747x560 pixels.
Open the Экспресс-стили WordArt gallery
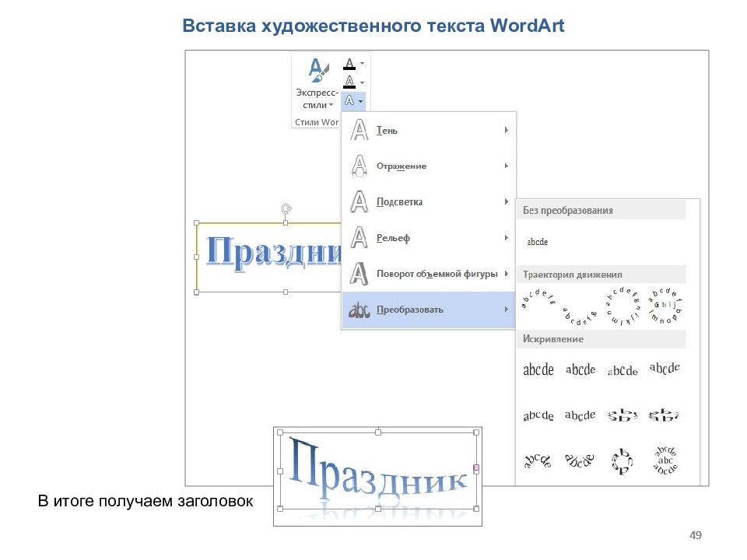click(317, 84)
